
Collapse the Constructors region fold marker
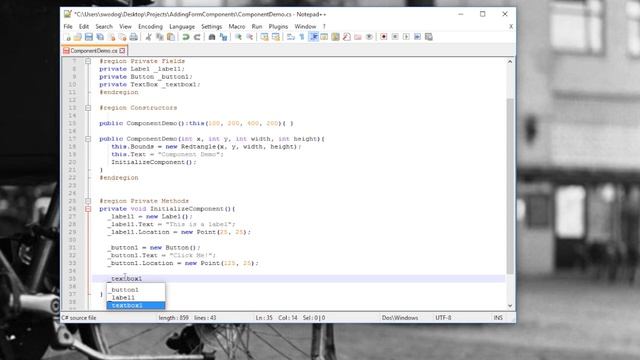click(88, 108)
